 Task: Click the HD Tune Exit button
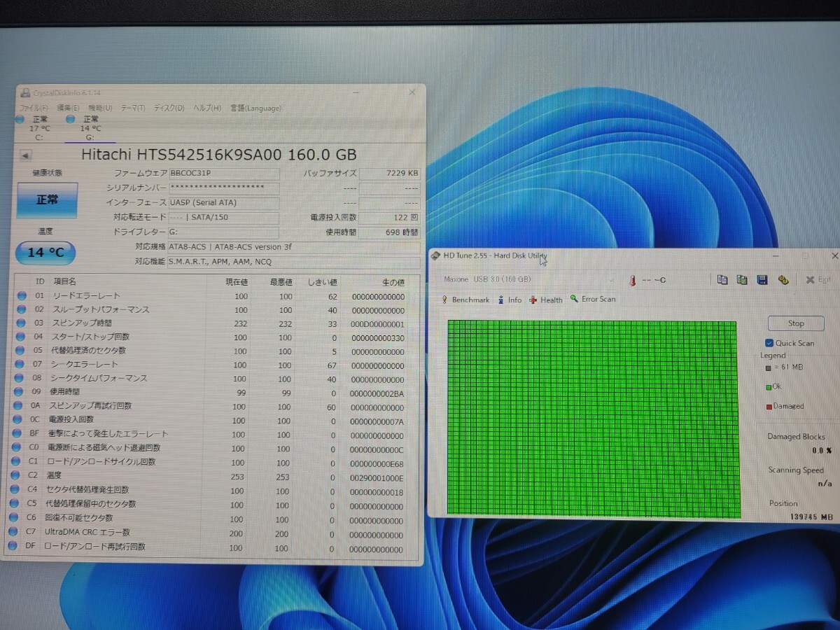818,280
